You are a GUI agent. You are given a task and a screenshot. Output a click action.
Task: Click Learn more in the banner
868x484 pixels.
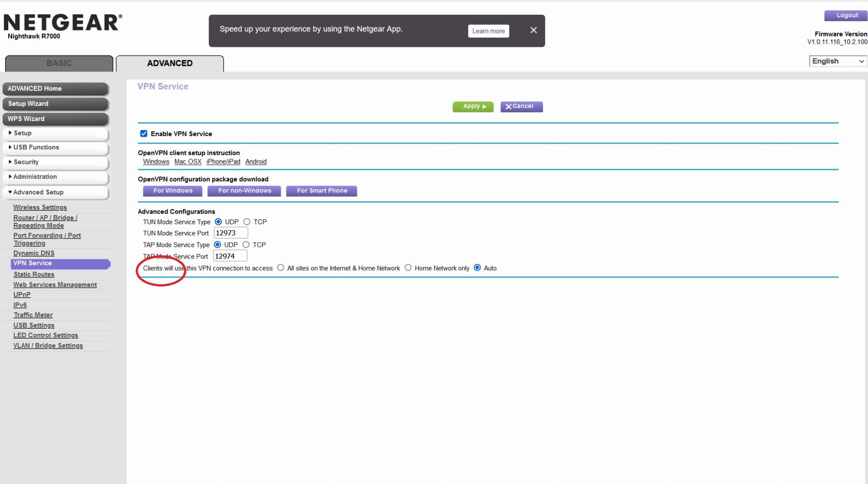(x=488, y=31)
